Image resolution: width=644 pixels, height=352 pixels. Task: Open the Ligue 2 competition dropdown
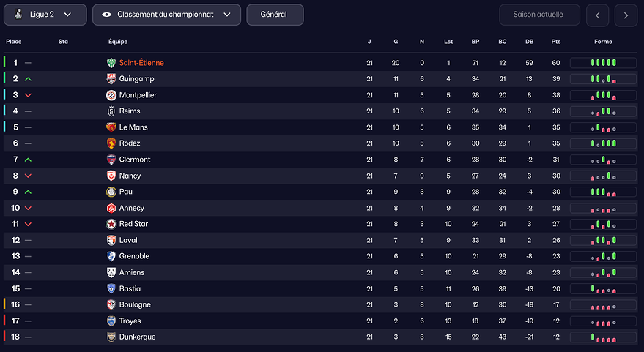tap(44, 15)
